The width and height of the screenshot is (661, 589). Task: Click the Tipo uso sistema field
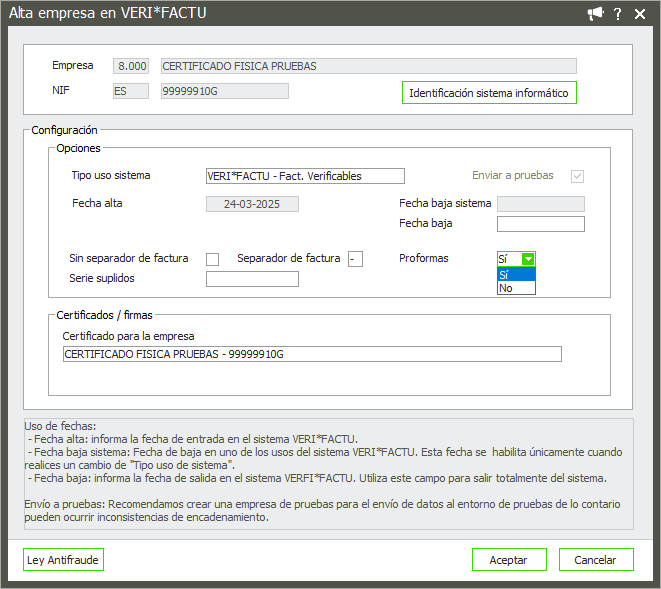304,176
